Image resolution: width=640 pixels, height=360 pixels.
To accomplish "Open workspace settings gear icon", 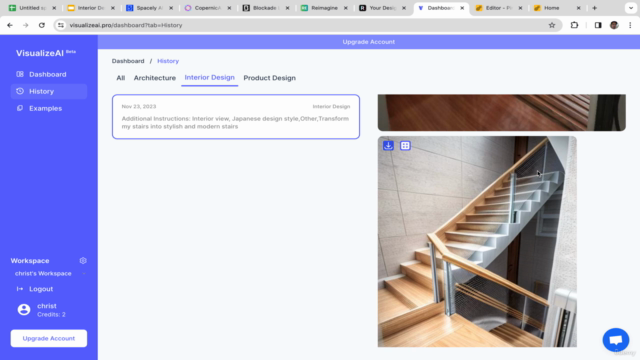I will (x=83, y=260).
